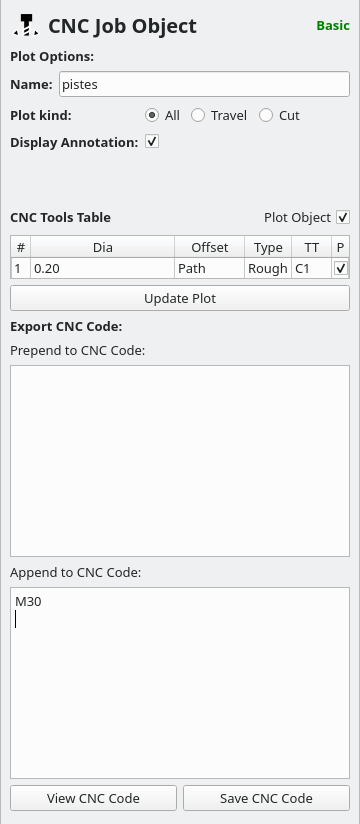
Task: Click the Name input field containing pistes
Action: coord(204,84)
